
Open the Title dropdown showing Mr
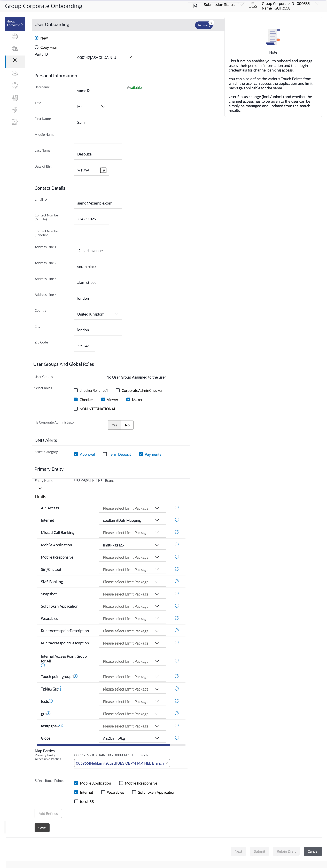pyautogui.click(x=103, y=106)
